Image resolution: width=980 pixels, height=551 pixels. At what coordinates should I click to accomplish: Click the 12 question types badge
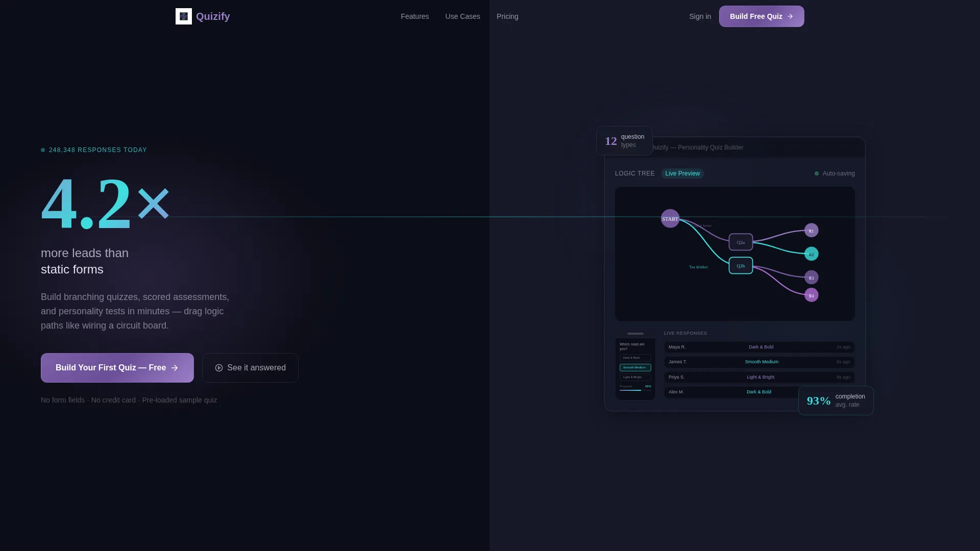pyautogui.click(x=624, y=141)
